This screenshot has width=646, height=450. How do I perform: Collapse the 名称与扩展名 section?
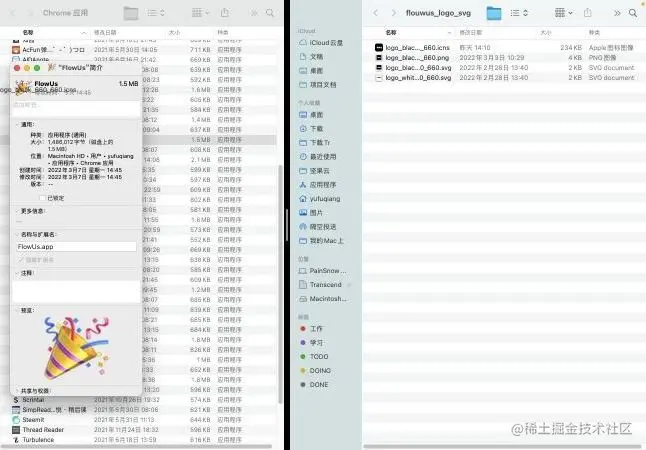tap(17, 234)
